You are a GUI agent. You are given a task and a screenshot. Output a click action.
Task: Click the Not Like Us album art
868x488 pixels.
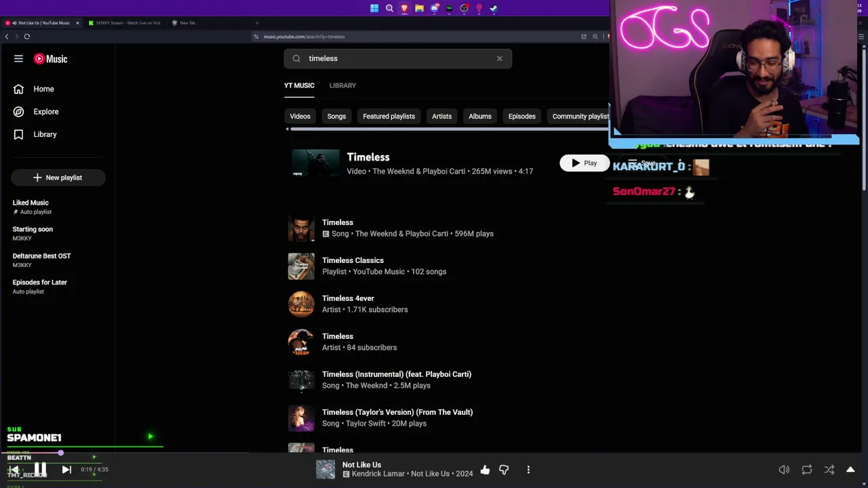coord(325,470)
